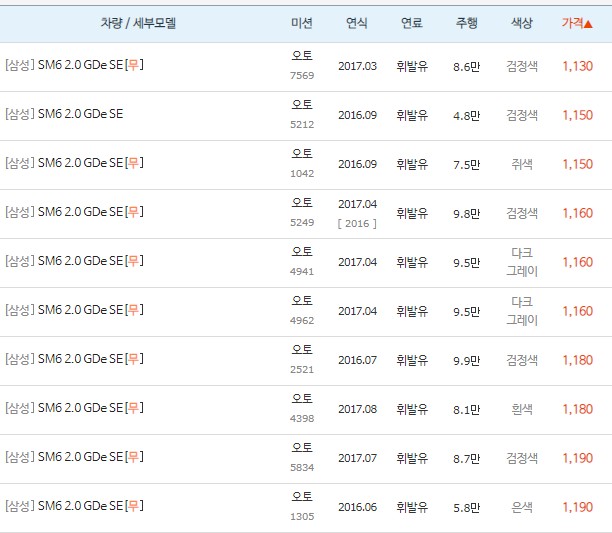Click the bracketed year [ 2016 ]
The width and height of the screenshot is (612, 533).
357,224
